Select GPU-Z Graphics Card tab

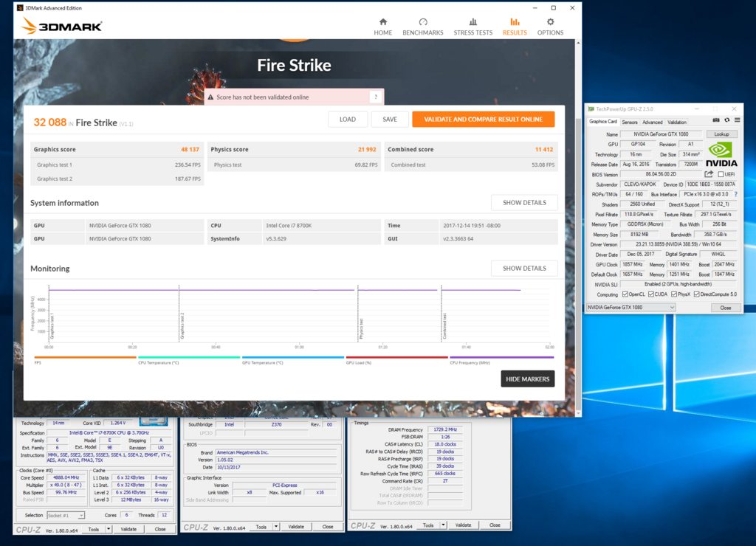coord(602,122)
